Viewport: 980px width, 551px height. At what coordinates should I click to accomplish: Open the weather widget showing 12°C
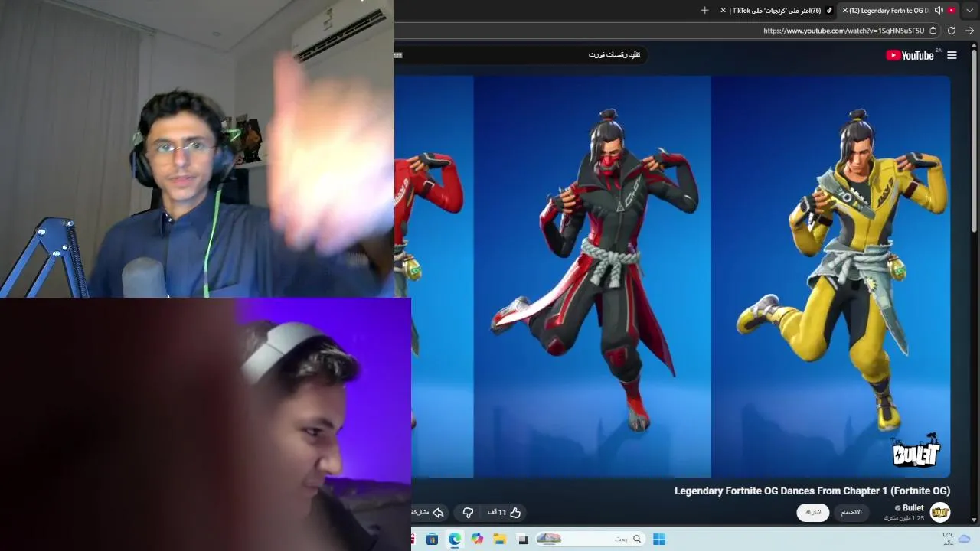(x=955, y=539)
